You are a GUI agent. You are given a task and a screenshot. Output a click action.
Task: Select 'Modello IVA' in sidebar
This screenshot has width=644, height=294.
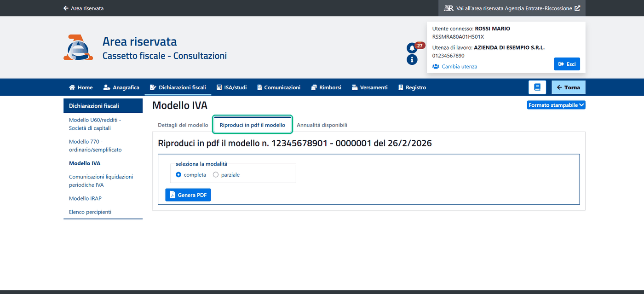point(85,163)
